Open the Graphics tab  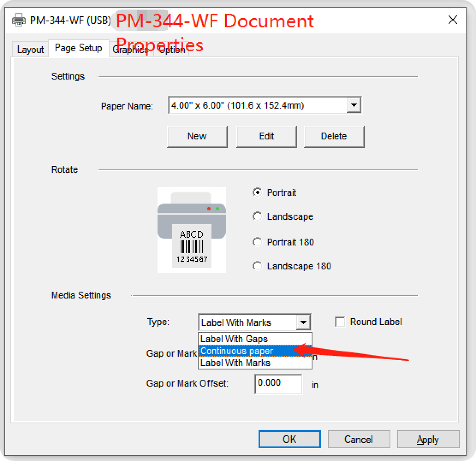point(130,50)
